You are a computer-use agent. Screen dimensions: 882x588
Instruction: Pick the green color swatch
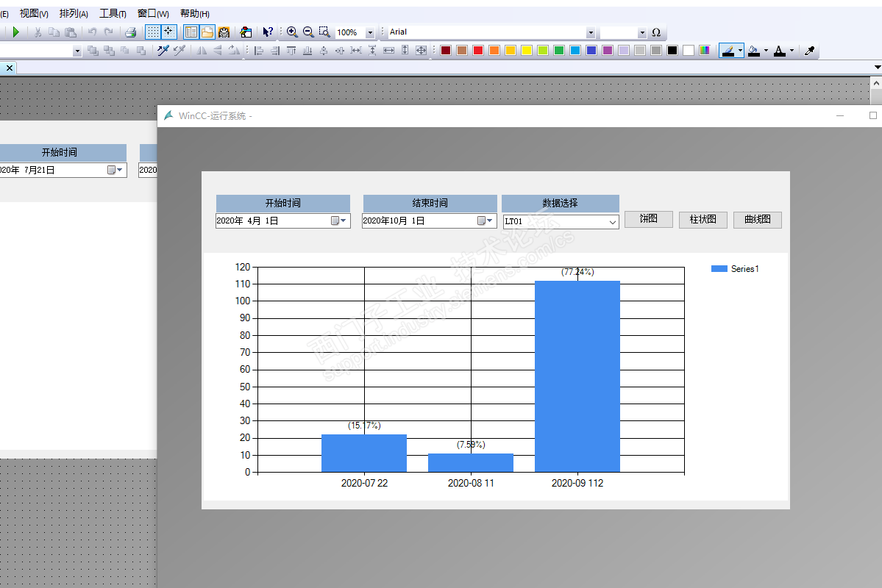pos(559,51)
